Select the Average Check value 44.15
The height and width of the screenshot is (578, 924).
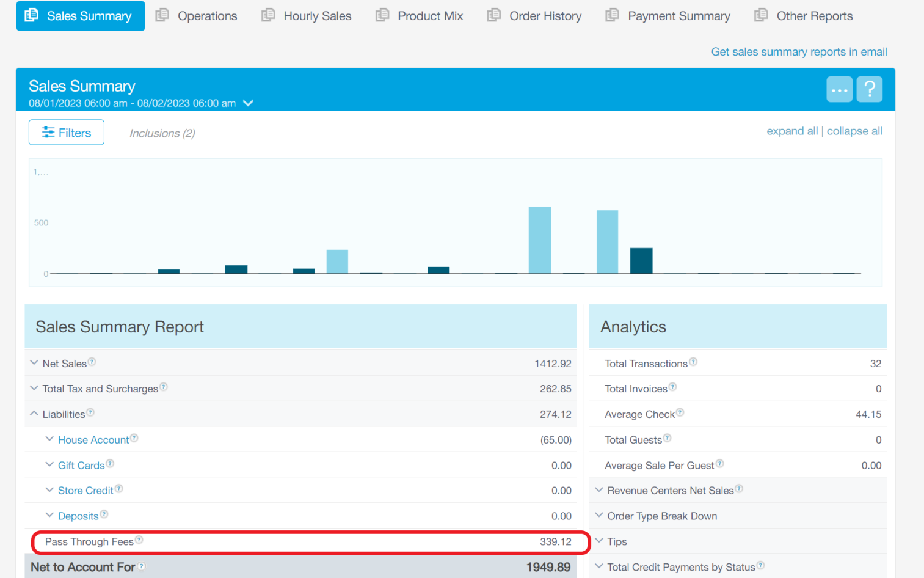point(868,414)
